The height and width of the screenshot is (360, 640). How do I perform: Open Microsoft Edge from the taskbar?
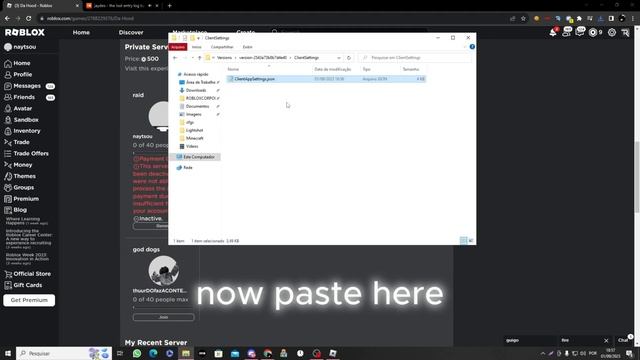(153, 353)
